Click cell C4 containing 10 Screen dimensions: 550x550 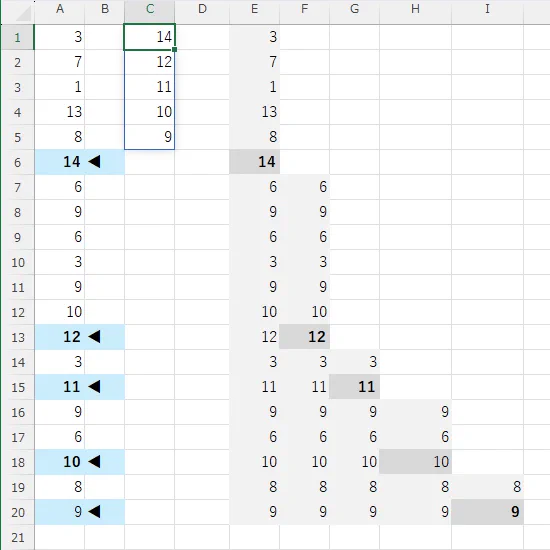149,112
